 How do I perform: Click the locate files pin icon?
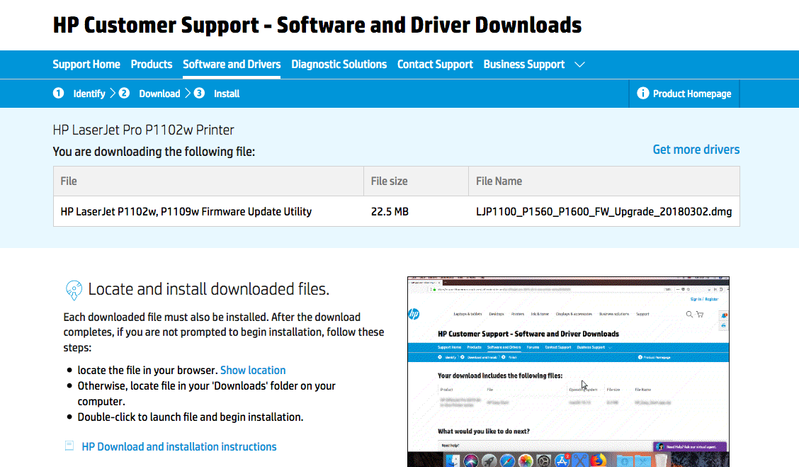(x=73, y=290)
